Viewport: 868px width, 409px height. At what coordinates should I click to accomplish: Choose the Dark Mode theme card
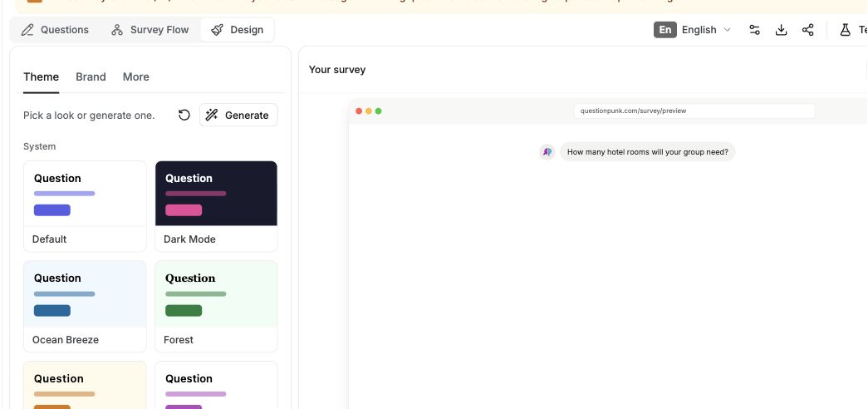pyautogui.click(x=216, y=206)
